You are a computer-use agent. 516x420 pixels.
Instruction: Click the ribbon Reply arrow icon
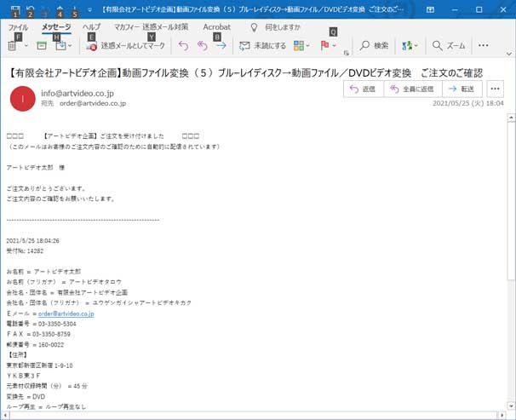[183, 45]
